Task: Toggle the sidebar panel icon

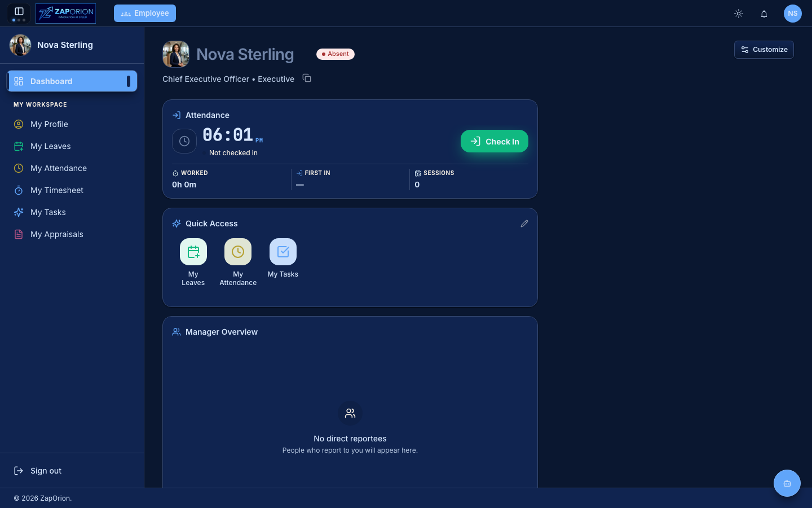Action: point(19,12)
